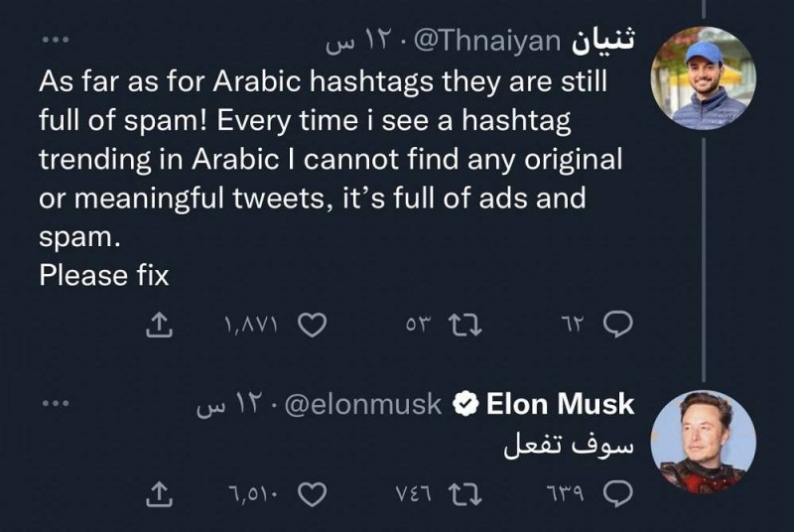Viewport: 794px width, 532px height.
Task: Click Elon Musk's verified badge
Action: 464,405
